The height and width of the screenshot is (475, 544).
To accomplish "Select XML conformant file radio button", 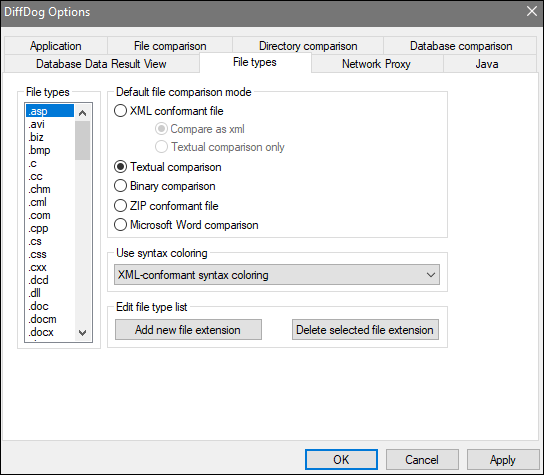I will (169, 111).
